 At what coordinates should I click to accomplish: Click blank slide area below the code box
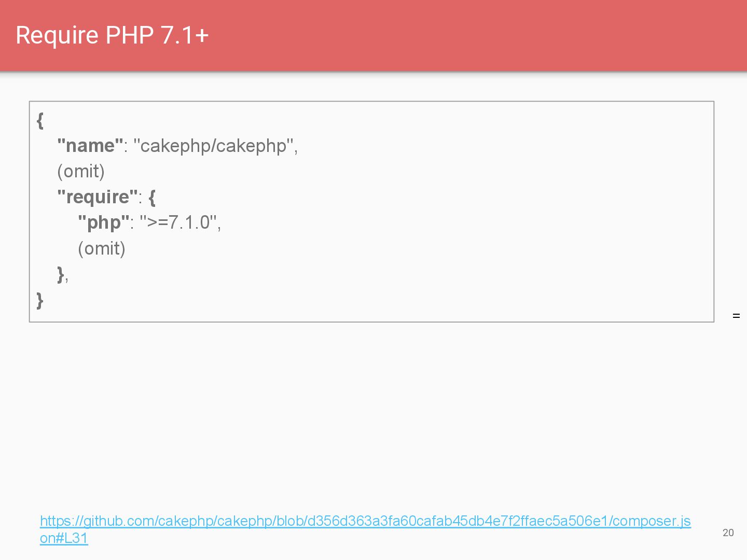point(363,415)
